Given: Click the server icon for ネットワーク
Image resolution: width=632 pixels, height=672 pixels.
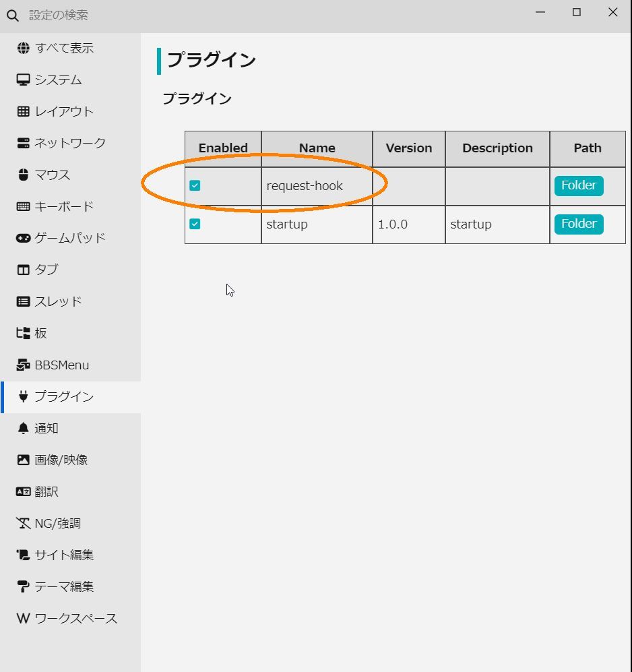Looking at the screenshot, I should click(23, 143).
